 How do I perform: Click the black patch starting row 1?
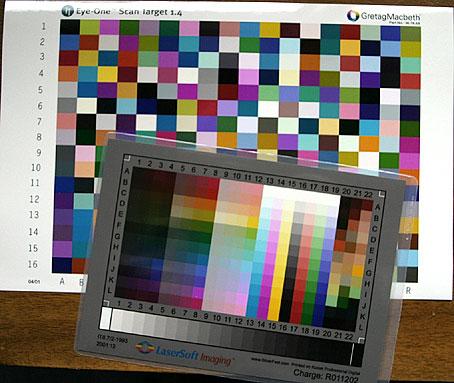pyautogui.click(x=70, y=27)
